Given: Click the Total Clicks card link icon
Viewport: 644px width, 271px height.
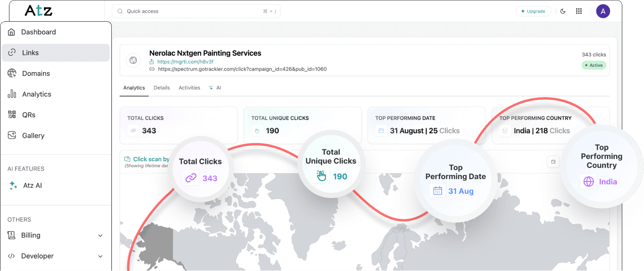Looking at the screenshot, I should pyautogui.click(x=133, y=131).
